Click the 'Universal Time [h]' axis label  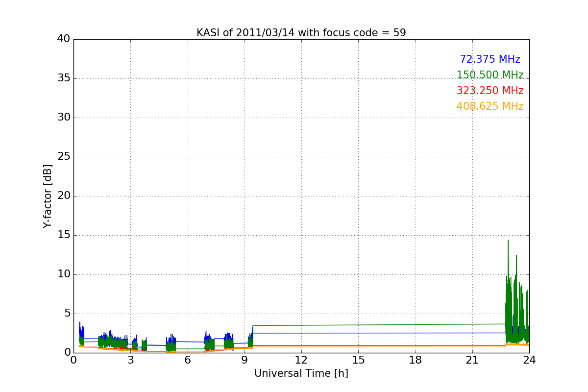click(301, 373)
